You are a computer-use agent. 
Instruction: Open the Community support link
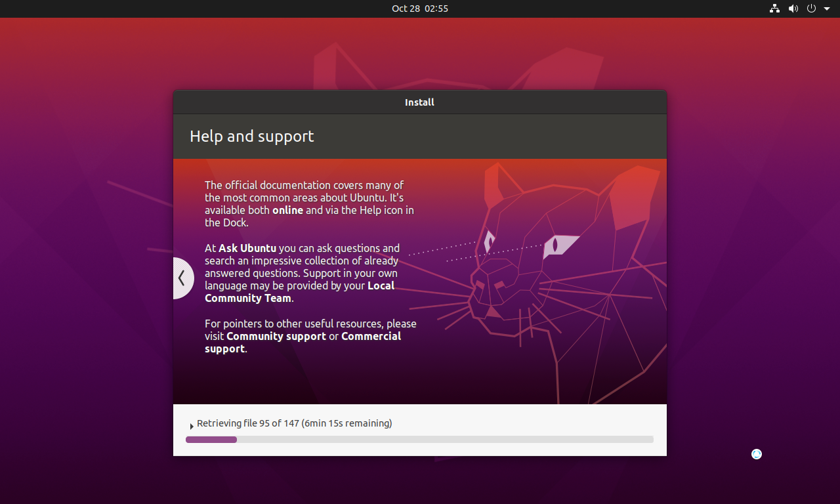[x=276, y=336]
